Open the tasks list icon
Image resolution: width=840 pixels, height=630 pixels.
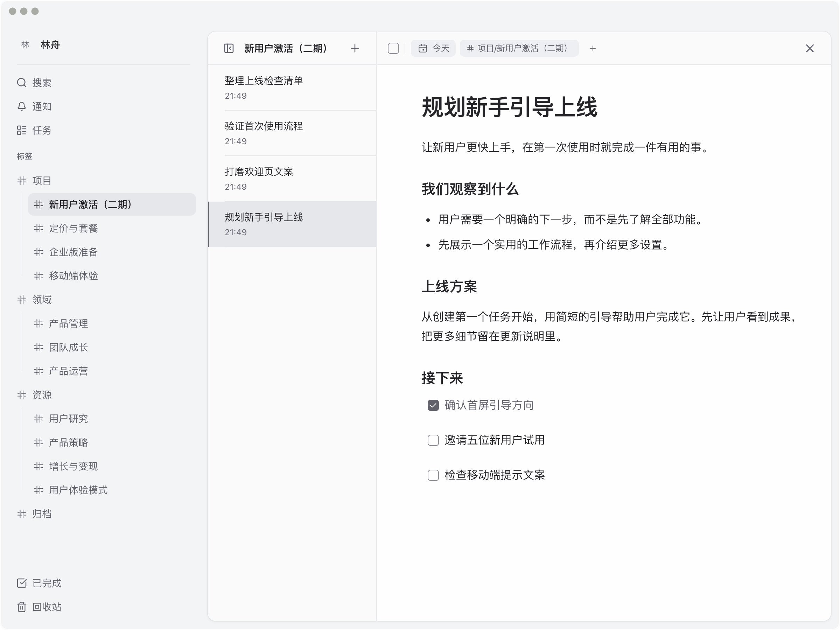22,130
